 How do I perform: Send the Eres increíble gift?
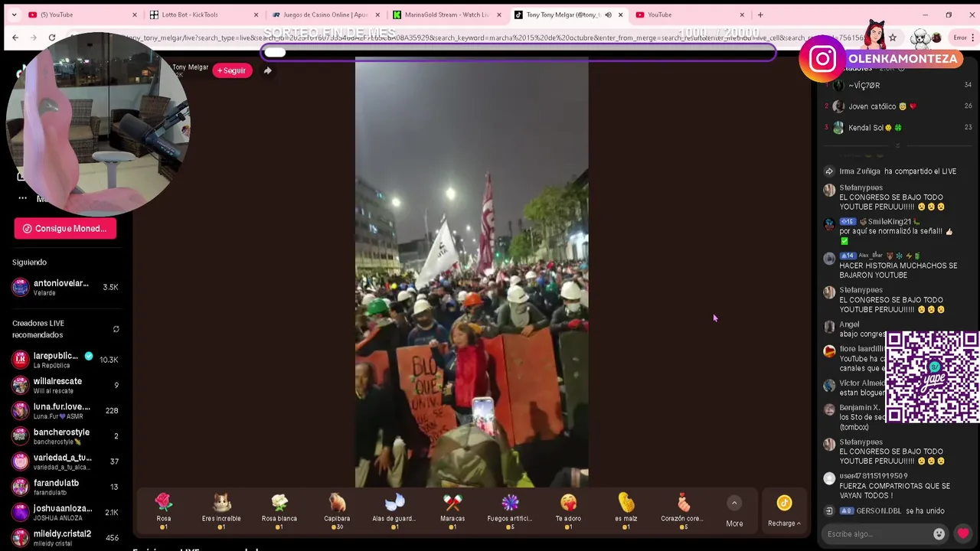(x=221, y=510)
